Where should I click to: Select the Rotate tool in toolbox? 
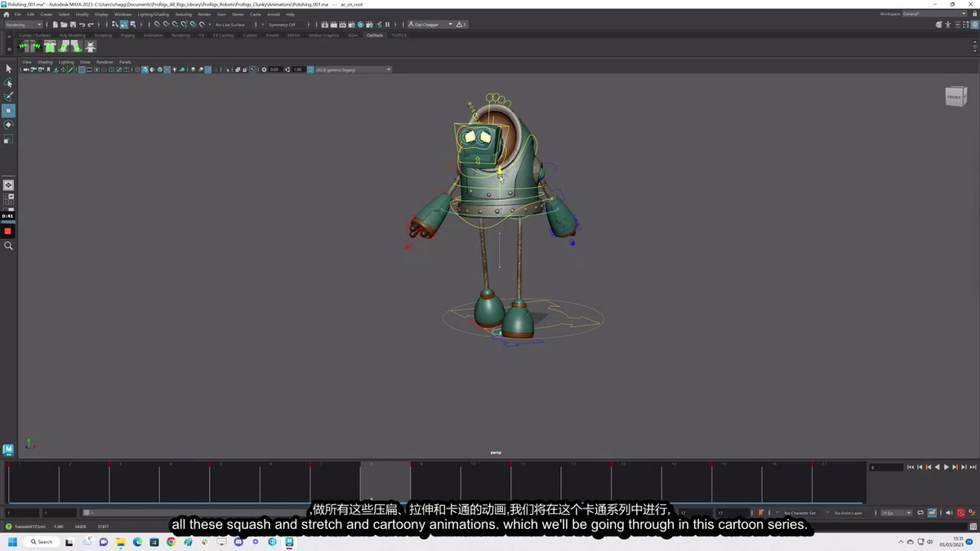[8, 125]
